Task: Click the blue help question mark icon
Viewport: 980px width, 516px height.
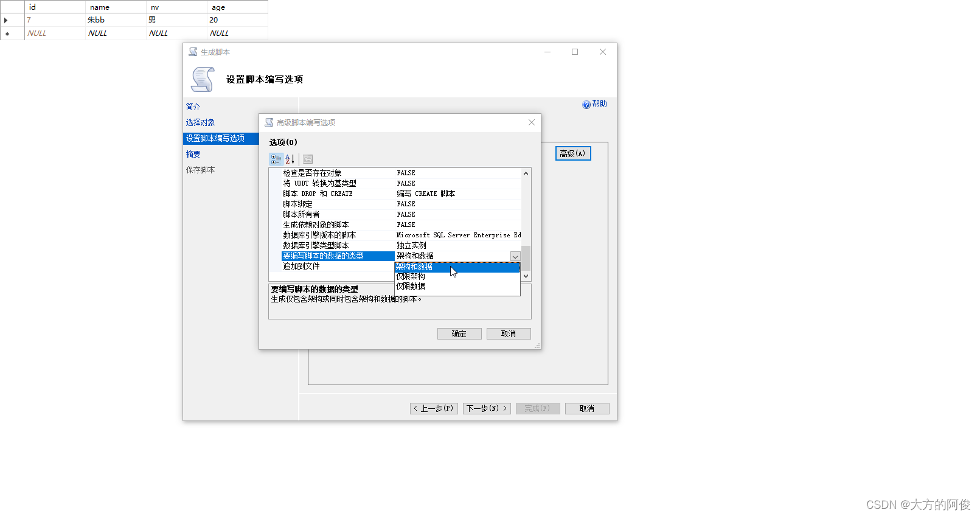Action: [x=586, y=105]
